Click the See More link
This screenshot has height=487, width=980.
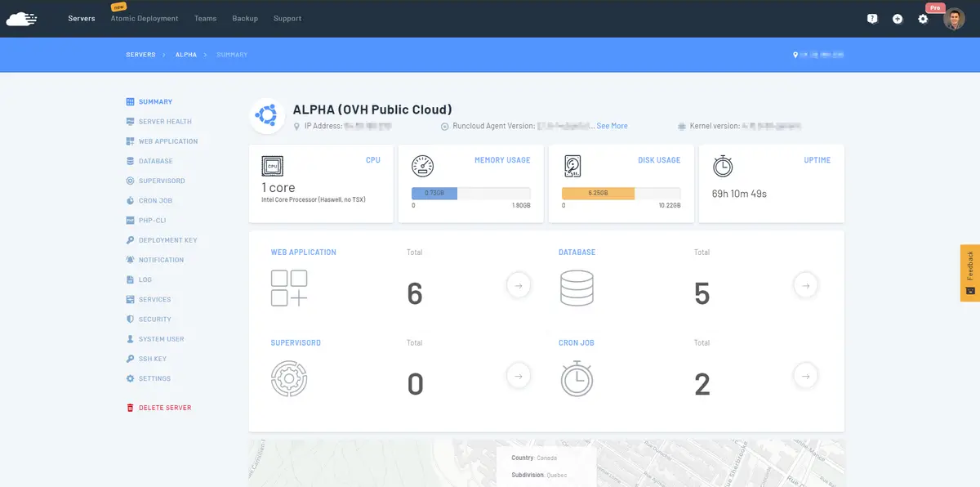[x=612, y=126]
